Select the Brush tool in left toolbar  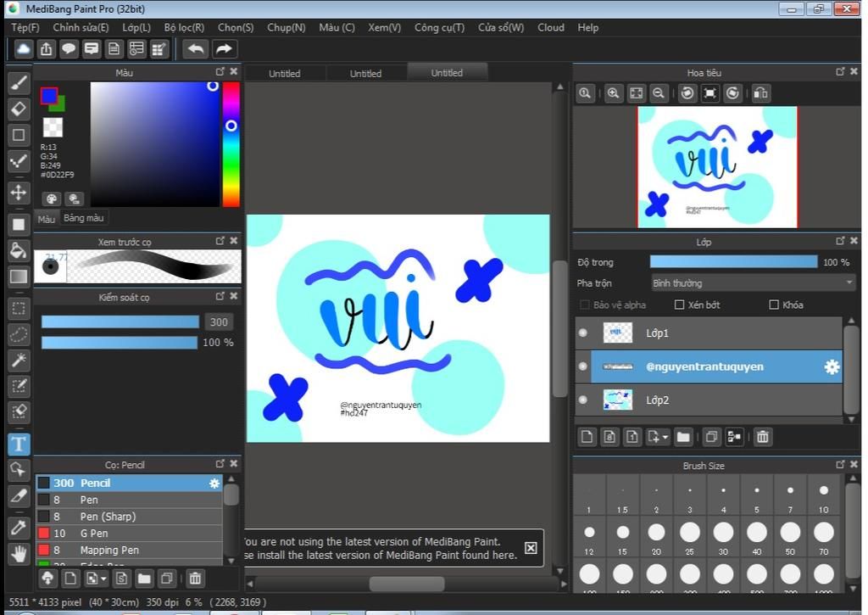[x=19, y=83]
